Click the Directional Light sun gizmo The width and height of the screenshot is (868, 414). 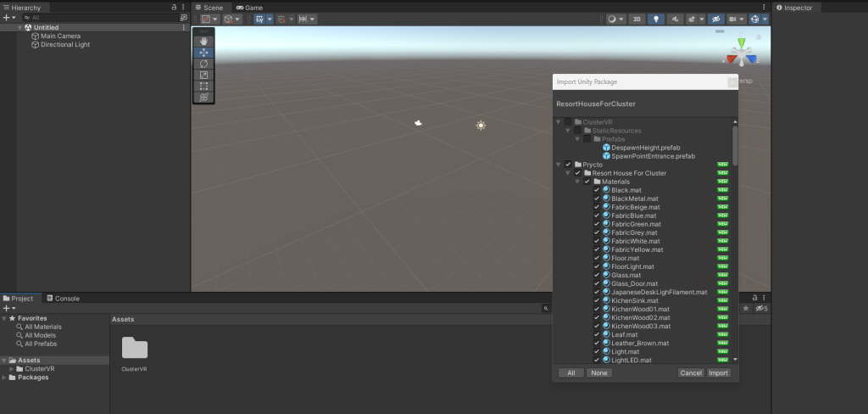481,126
